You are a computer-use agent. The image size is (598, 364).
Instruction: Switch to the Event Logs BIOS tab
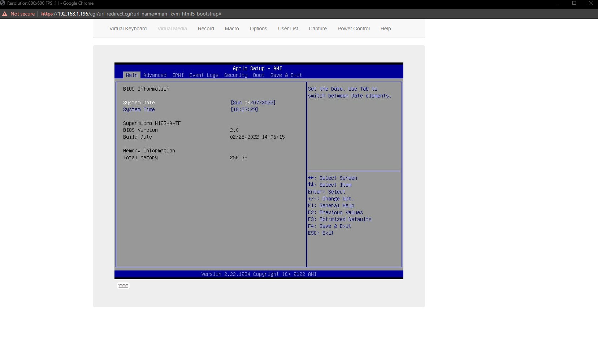(x=204, y=75)
